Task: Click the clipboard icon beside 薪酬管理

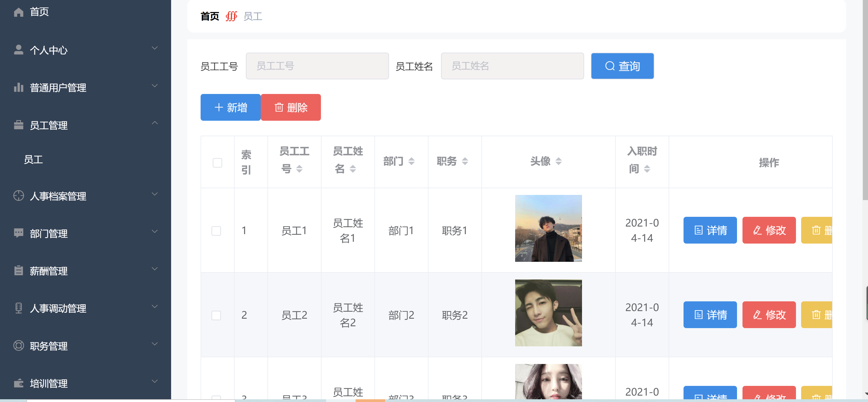Action: tap(19, 270)
